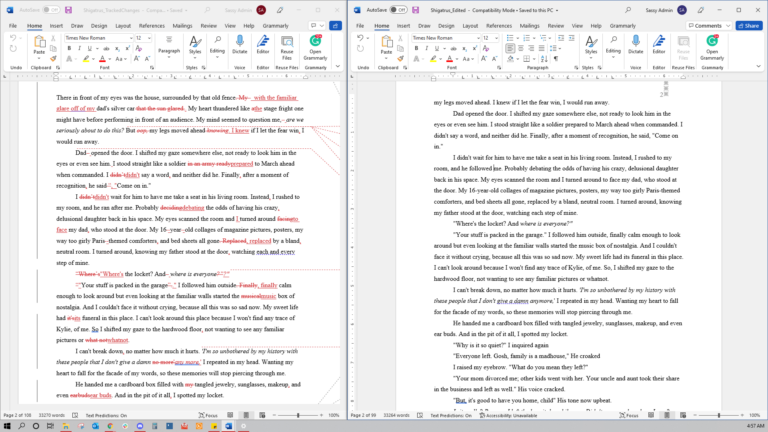Shrink font size in the right window
768x432 pixels.
[x=494, y=59]
